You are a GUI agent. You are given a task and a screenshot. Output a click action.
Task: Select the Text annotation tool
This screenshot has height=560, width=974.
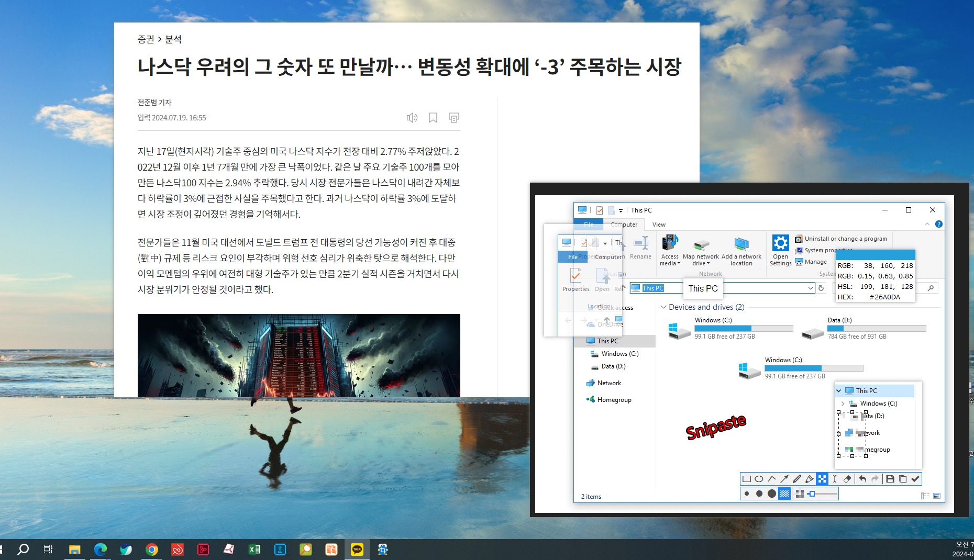835,479
